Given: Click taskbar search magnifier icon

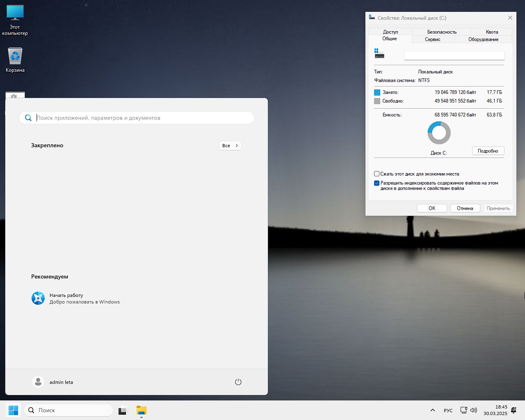Looking at the screenshot, I should coord(31,410).
